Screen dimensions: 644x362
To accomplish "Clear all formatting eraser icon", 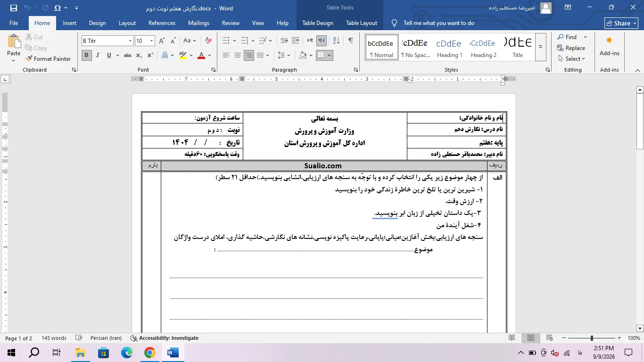I will coord(208,41).
